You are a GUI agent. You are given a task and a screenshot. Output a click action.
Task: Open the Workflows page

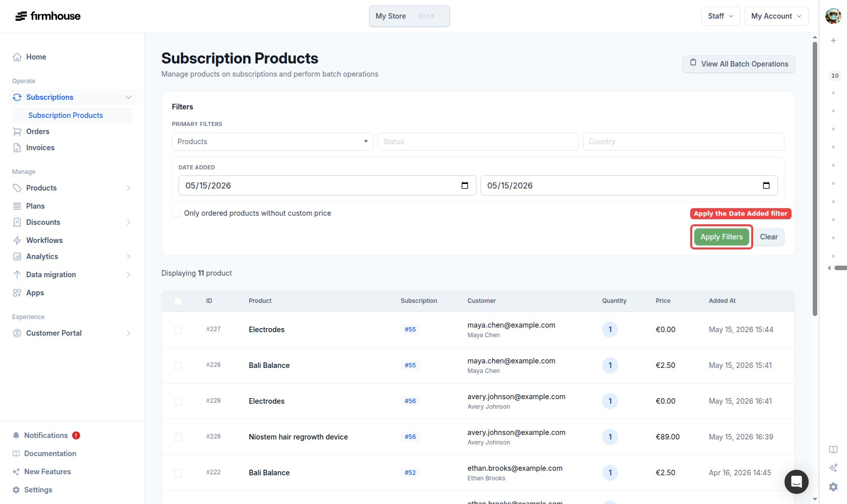(x=44, y=240)
